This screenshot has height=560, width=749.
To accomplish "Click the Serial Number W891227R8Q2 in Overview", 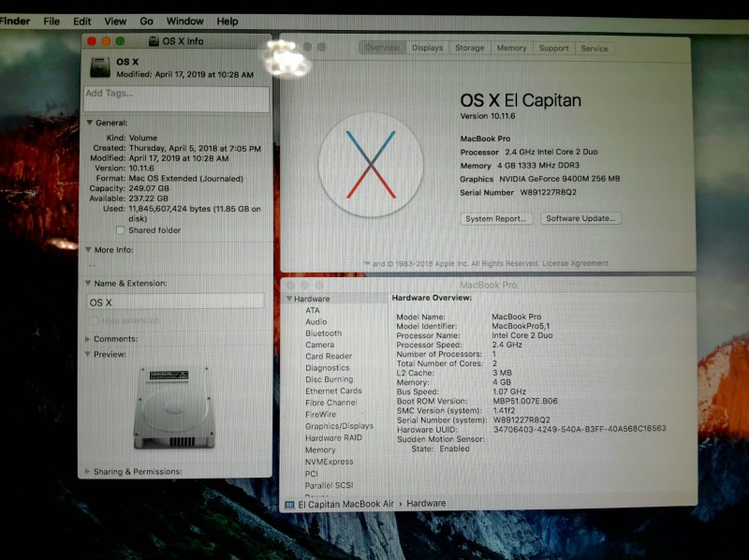I will (x=548, y=192).
